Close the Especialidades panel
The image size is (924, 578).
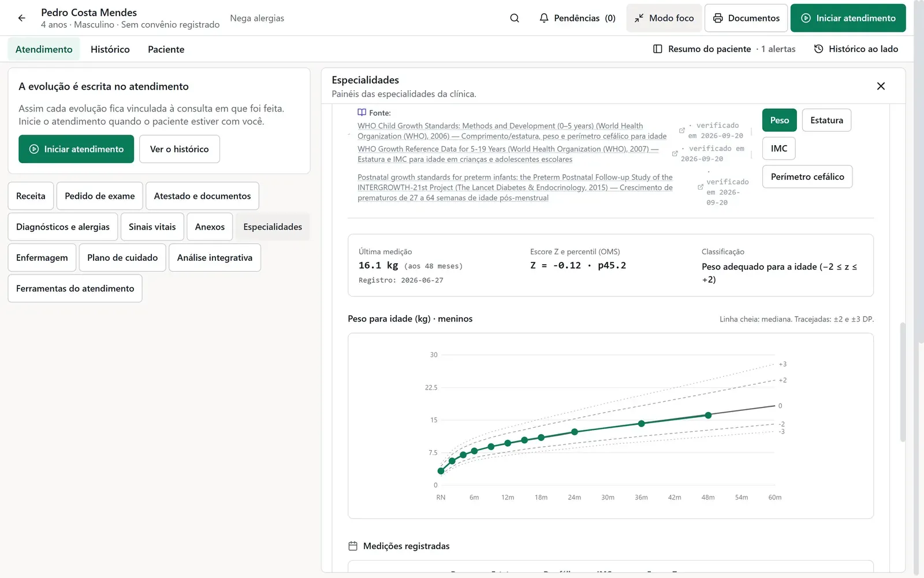pos(881,86)
